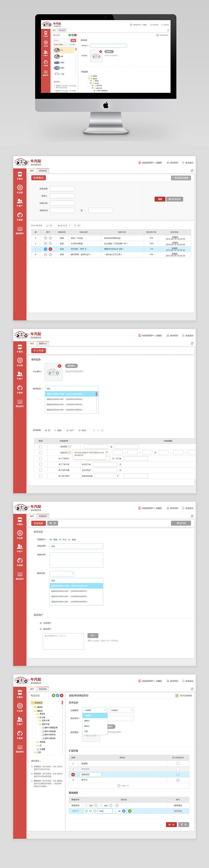
Task: Select the 编辑牛大 tab
Action: click(x=43, y=344)
